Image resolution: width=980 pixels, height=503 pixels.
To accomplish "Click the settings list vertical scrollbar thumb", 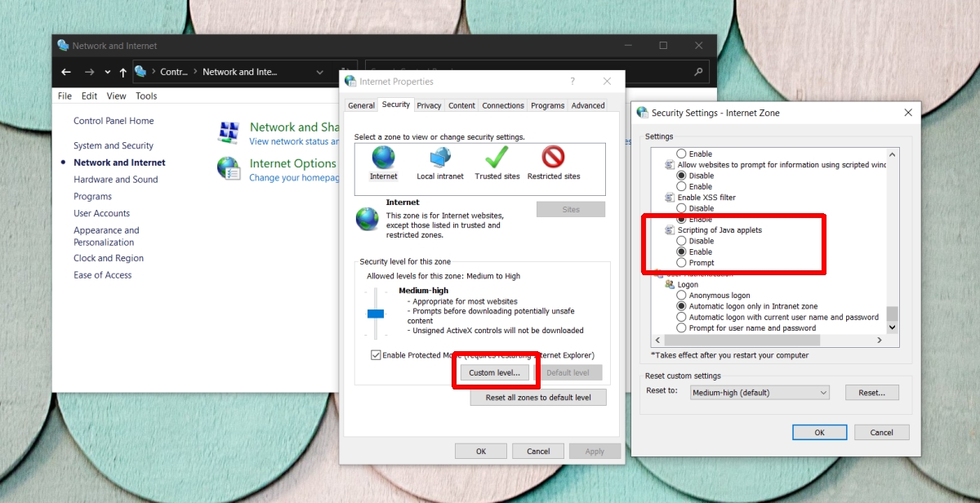I will pos(892,314).
